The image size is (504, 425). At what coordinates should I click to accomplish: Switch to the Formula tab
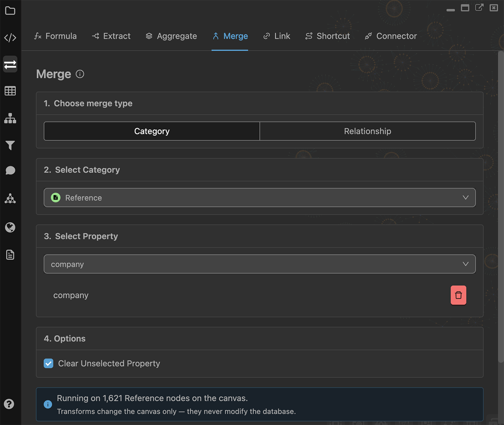pyautogui.click(x=55, y=36)
